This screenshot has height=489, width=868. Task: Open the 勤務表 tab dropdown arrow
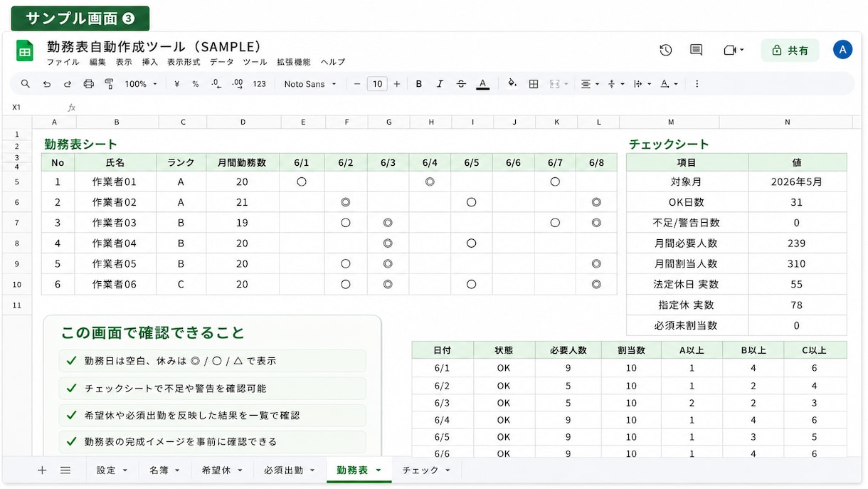pos(379,470)
